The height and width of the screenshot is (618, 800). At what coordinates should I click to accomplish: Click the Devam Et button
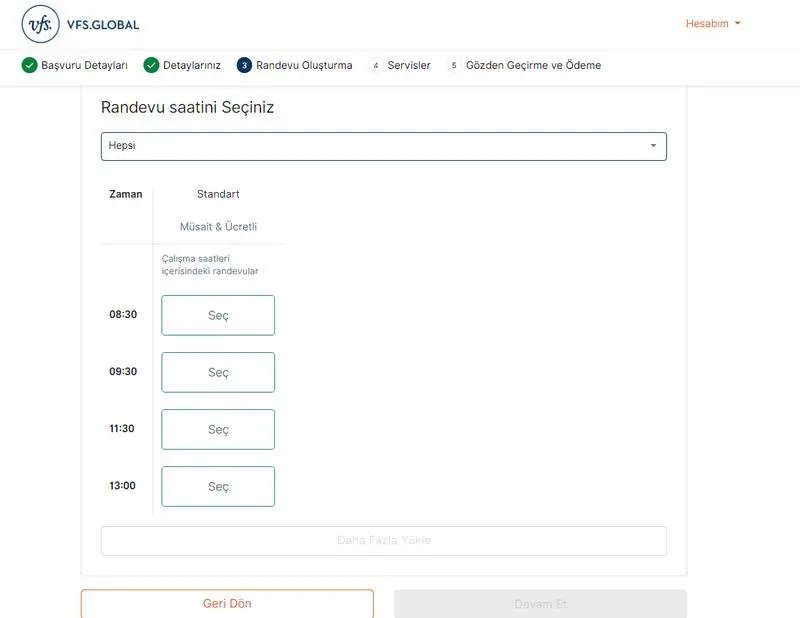coord(540,604)
